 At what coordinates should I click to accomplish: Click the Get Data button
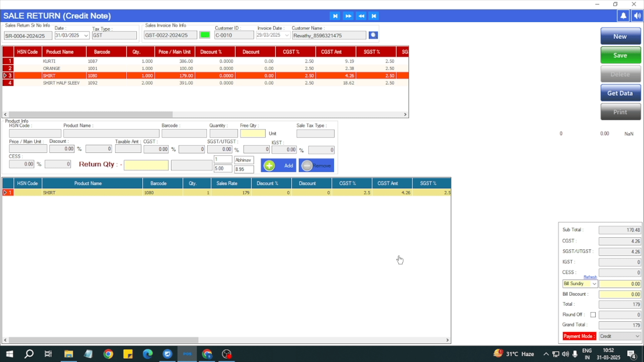[620, 93]
